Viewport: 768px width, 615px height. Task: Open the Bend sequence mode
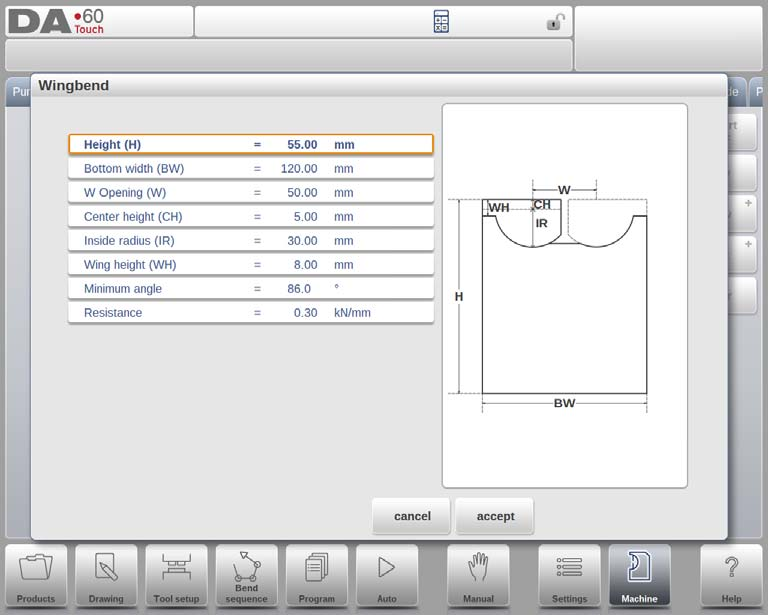coord(246,576)
